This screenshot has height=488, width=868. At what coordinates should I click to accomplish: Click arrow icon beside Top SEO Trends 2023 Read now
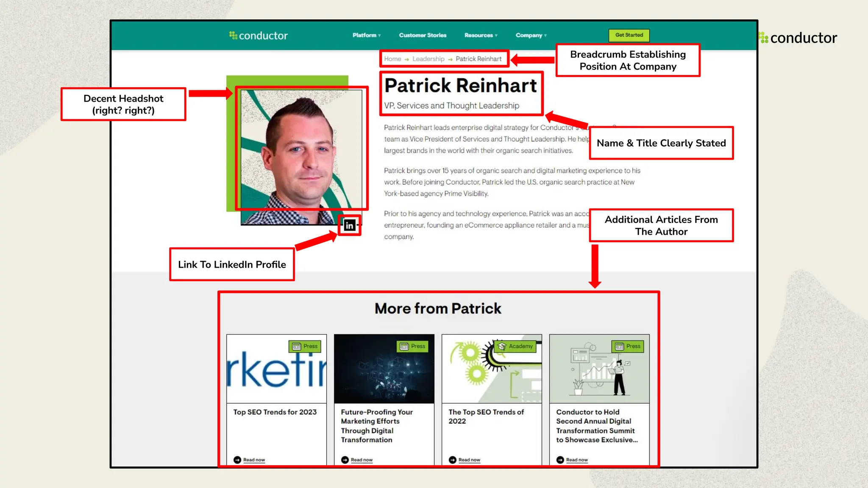237,460
